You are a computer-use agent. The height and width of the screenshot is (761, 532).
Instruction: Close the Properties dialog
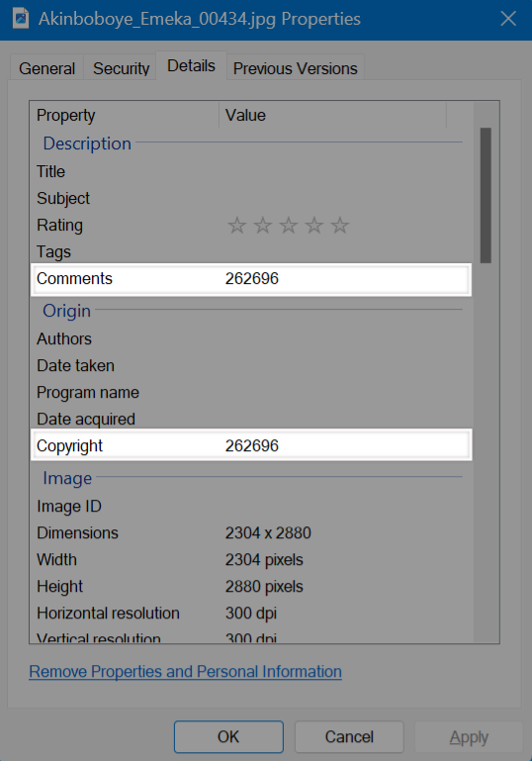coord(508,19)
